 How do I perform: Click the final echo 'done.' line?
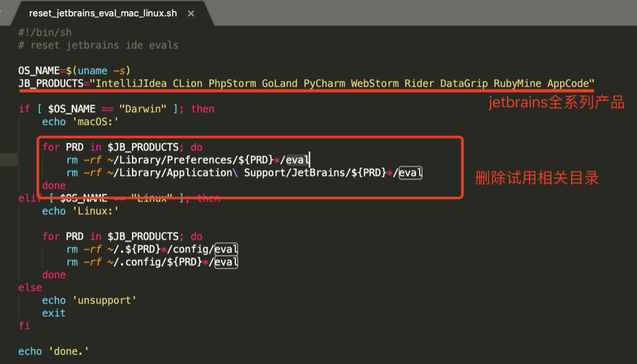pyautogui.click(x=54, y=351)
